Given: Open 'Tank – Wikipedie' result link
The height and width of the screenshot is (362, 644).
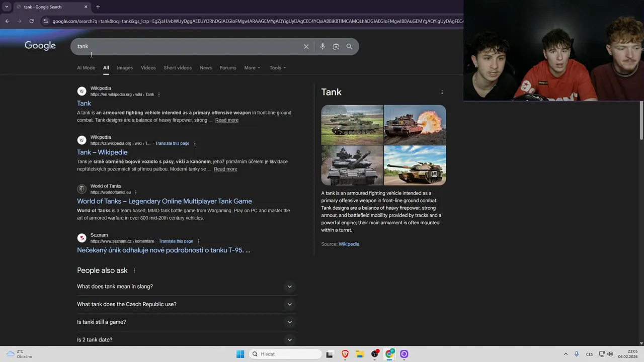Looking at the screenshot, I should tap(102, 152).
